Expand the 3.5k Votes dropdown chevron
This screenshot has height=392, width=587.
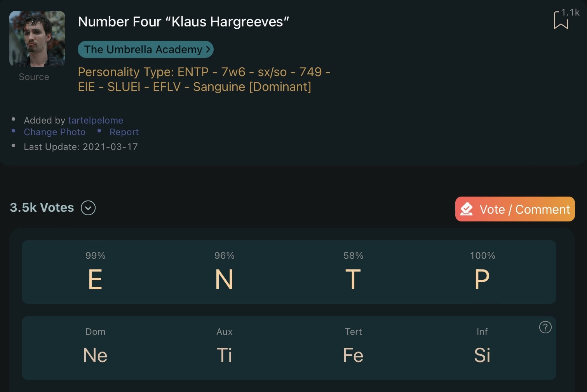click(x=88, y=208)
